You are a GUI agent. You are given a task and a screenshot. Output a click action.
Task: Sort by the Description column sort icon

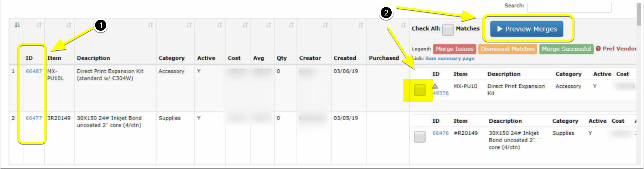[150, 25]
